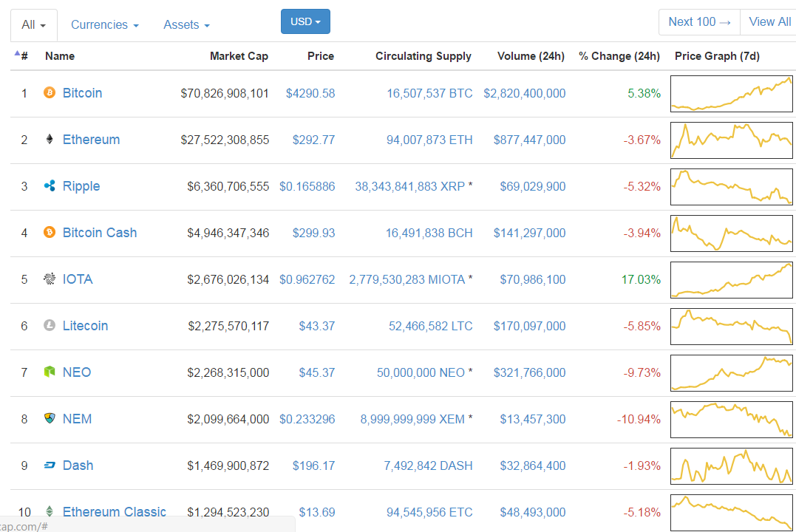This screenshot has width=796, height=532.
Task: Open Bitcoin's 24h volume link
Action: 525,93
